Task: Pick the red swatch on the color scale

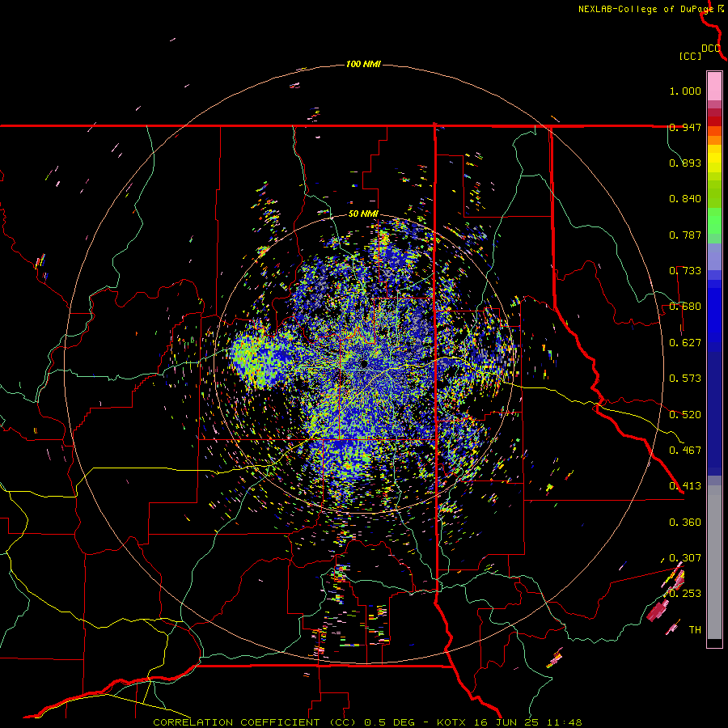Action: click(x=714, y=121)
